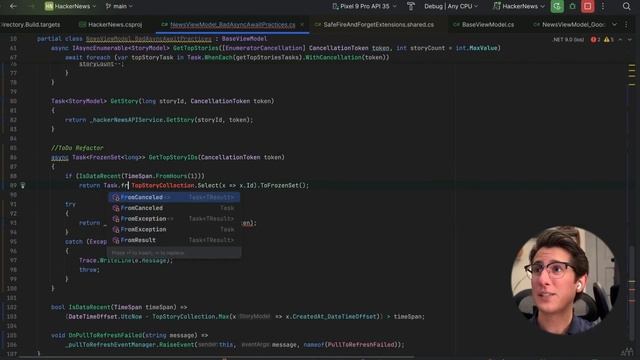Click TopStoryCollection on line 89
Image resolution: width=640 pixels, height=360 pixels.
[x=162, y=185]
